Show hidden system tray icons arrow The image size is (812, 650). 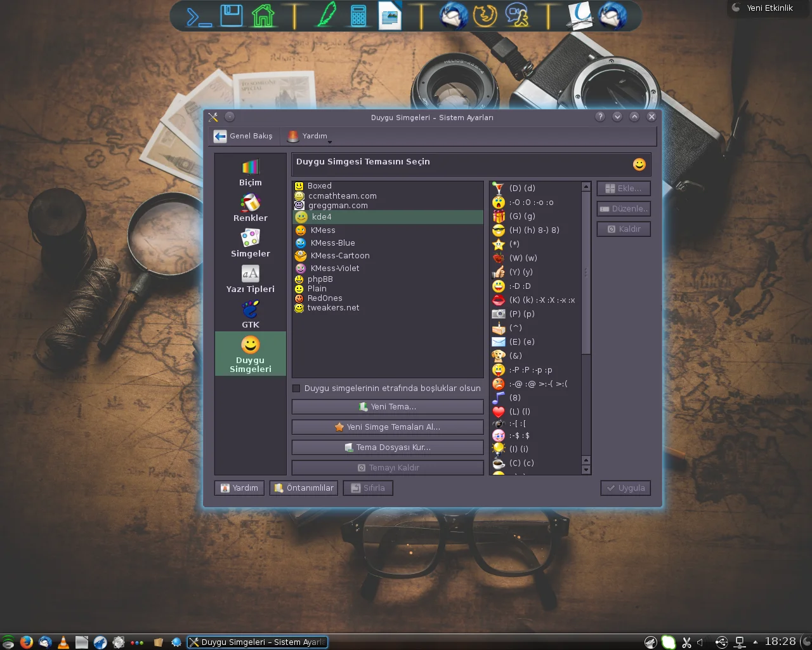click(x=755, y=642)
